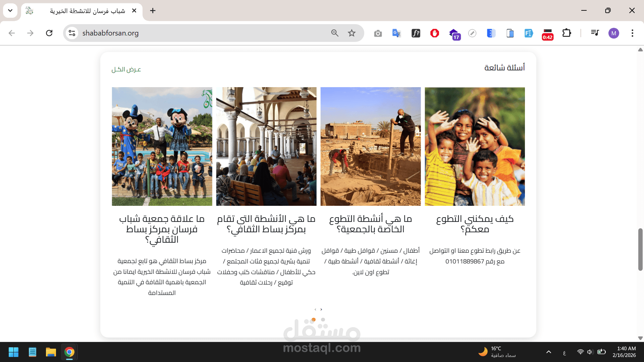Click the red AdBlock stop-hand icon
Image resolution: width=644 pixels, height=362 pixels.
pos(434,33)
